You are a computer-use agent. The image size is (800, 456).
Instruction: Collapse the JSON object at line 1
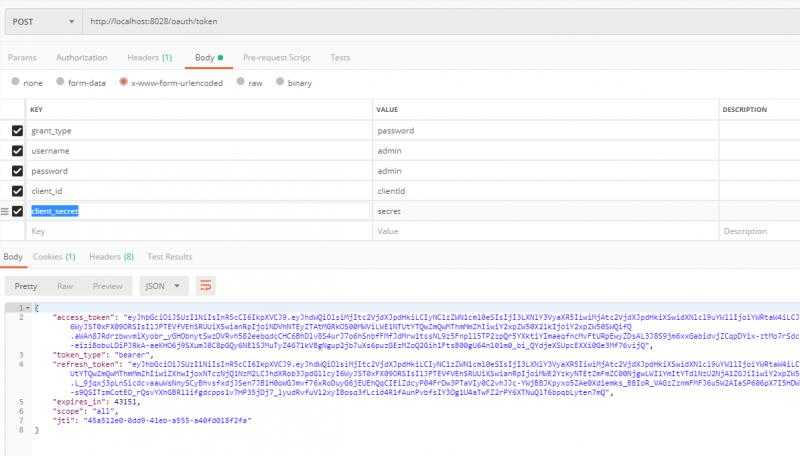click(28, 308)
